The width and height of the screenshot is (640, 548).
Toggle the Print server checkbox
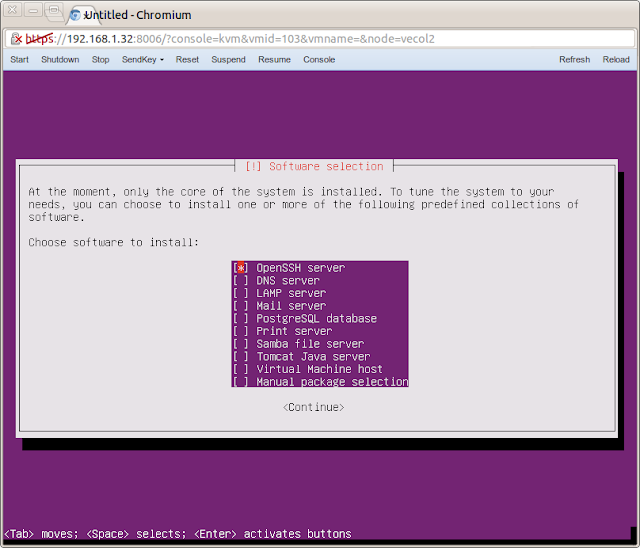pyautogui.click(x=241, y=331)
